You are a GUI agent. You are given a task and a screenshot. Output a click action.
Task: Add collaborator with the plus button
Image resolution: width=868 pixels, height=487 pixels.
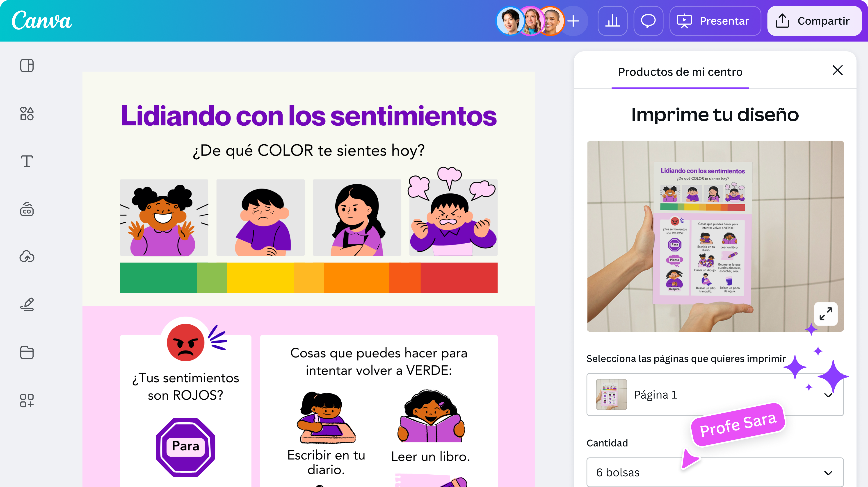(573, 21)
